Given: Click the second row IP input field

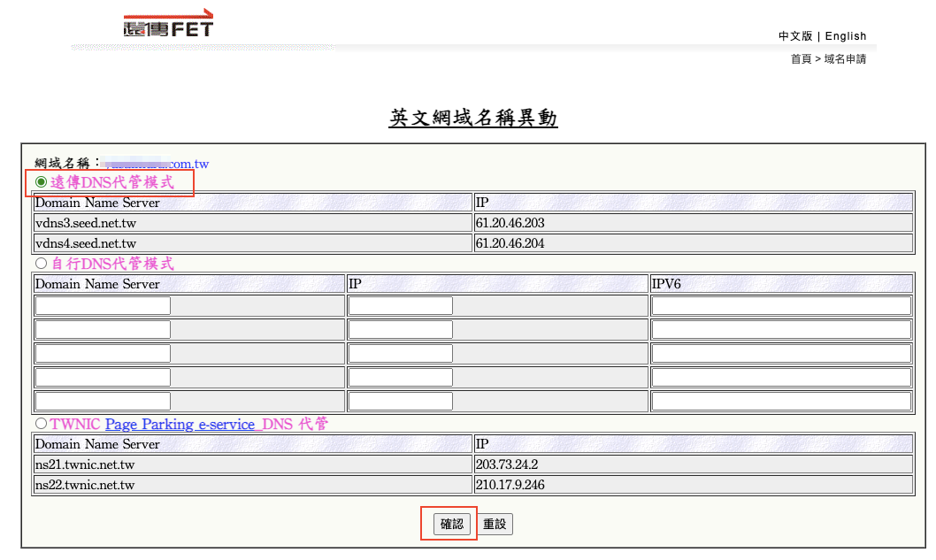Looking at the screenshot, I should tap(401, 330).
